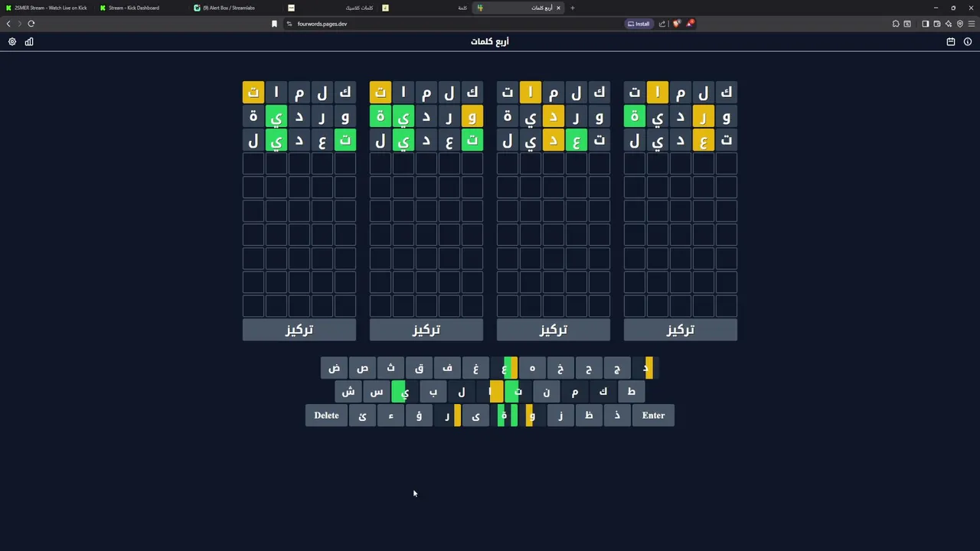Click the أربع كلمات page title
Screen dimensions: 980x551
coord(490,42)
